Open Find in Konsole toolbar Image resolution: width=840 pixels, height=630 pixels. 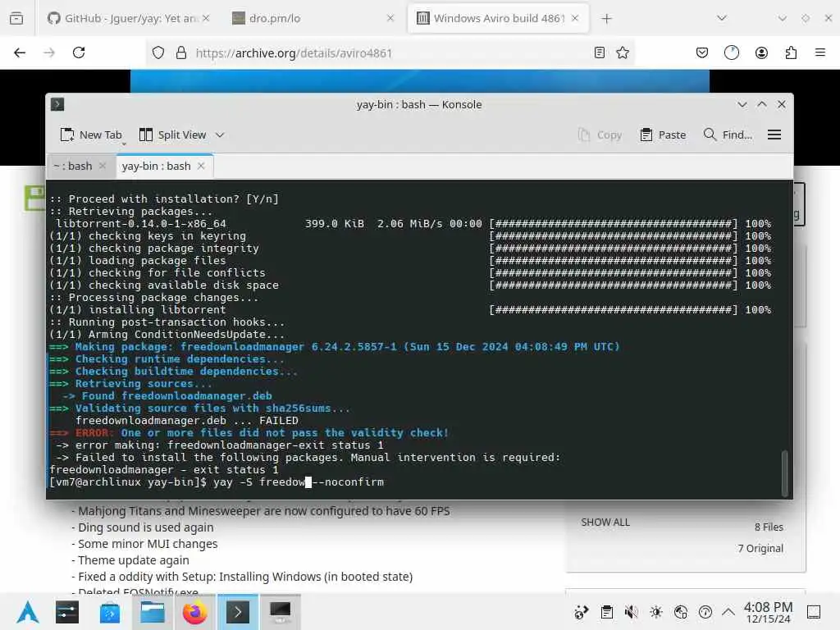click(728, 135)
